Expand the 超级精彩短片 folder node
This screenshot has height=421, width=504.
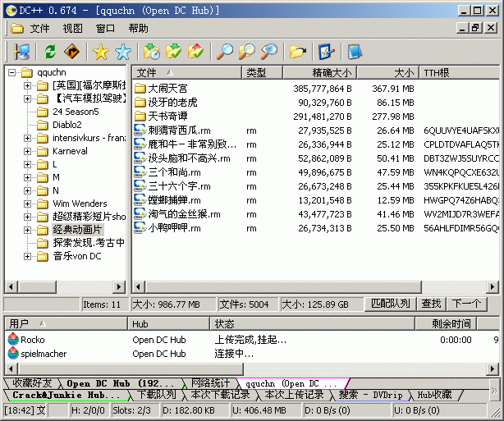[x=27, y=217]
